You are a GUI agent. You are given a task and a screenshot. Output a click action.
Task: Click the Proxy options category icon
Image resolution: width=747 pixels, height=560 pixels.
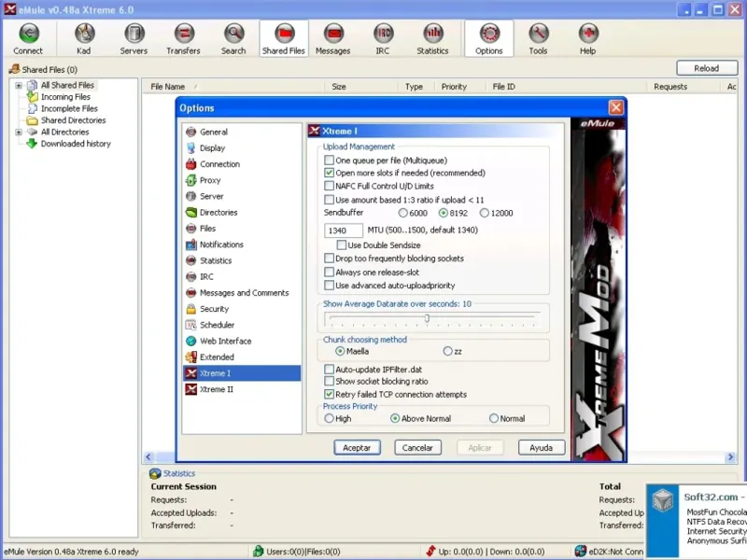[191, 180]
